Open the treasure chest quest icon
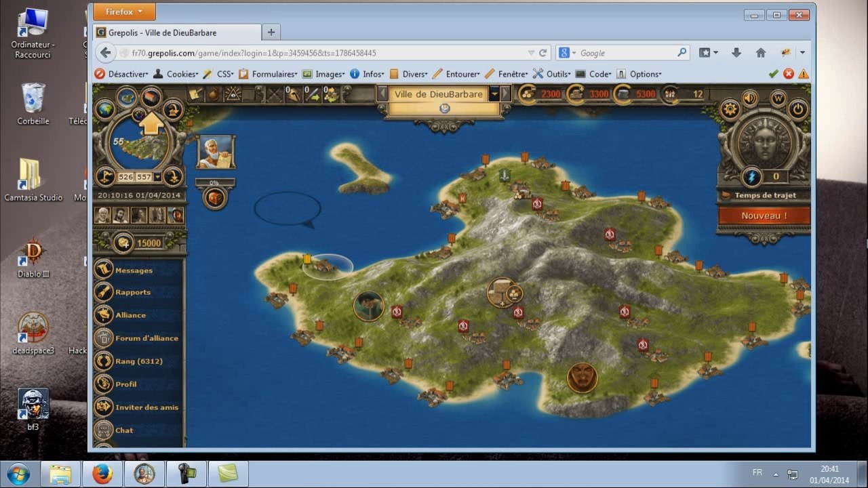Image resolution: width=868 pixels, height=488 pixels. tap(215, 197)
